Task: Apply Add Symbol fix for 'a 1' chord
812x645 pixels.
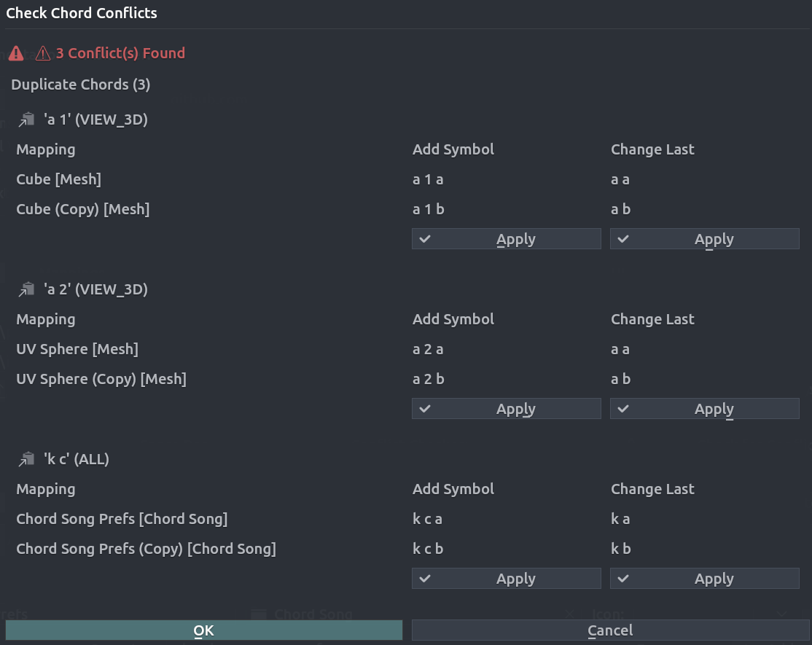Action: [x=506, y=239]
